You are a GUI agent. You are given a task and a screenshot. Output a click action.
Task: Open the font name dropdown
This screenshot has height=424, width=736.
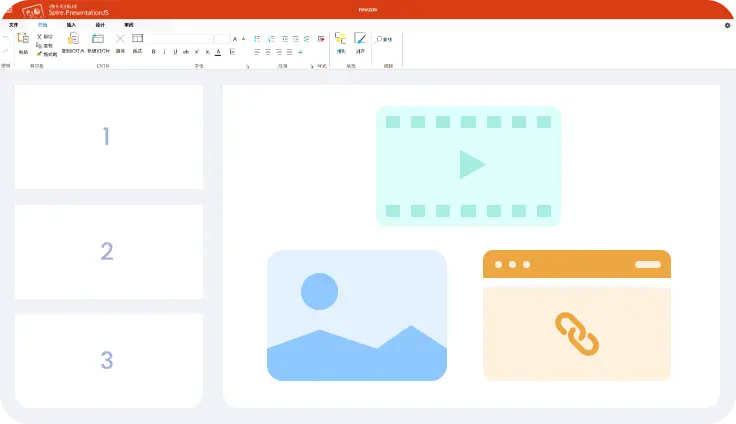coord(181,39)
